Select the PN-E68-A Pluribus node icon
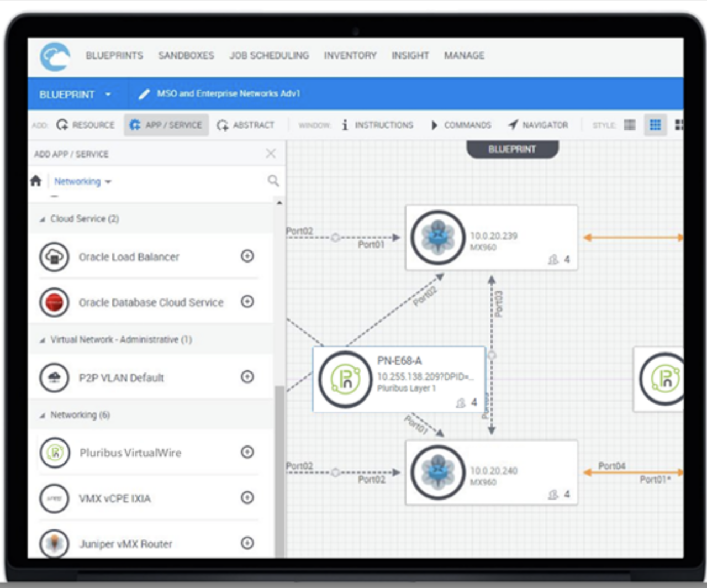707x588 pixels. (345, 379)
